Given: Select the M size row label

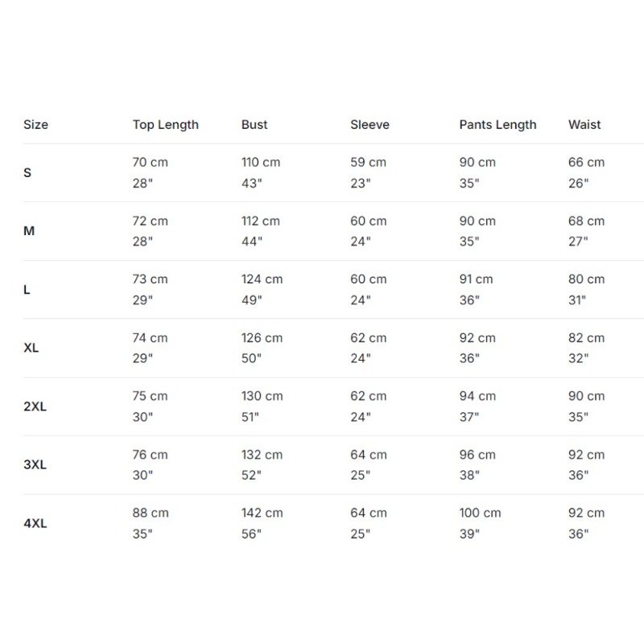Looking at the screenshot, I should click(29, 231).
